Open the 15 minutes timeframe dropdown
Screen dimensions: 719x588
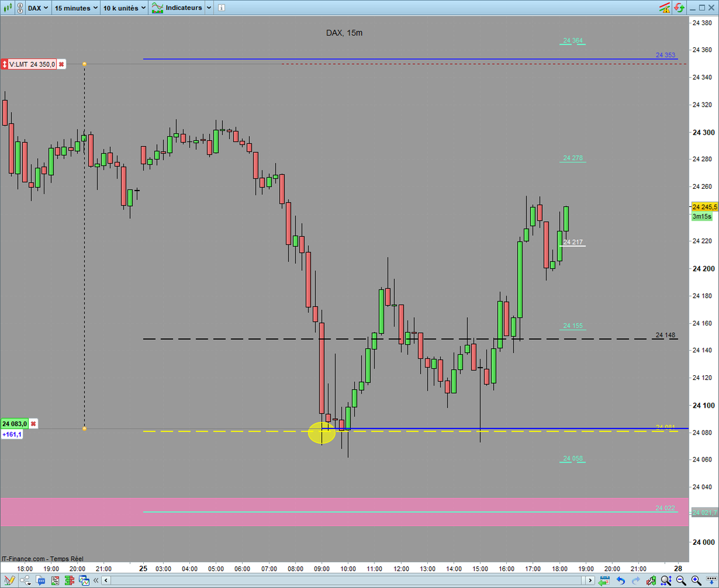click(x=75, y=8)
